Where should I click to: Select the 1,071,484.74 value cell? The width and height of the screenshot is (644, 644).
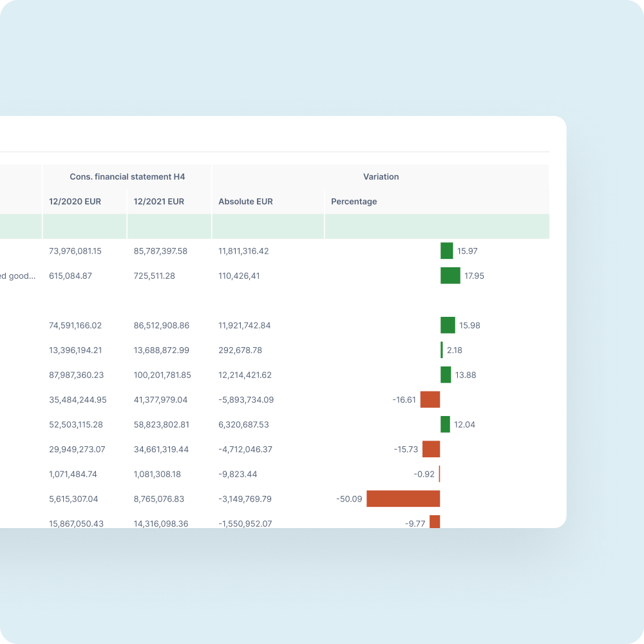pyautogui.click(x=73, y=475)
